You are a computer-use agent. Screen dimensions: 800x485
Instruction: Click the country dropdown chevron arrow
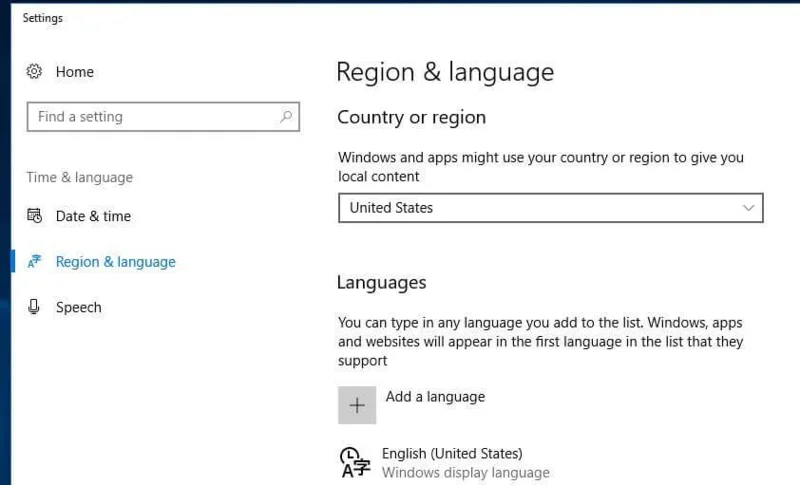(x=748, y=208)
